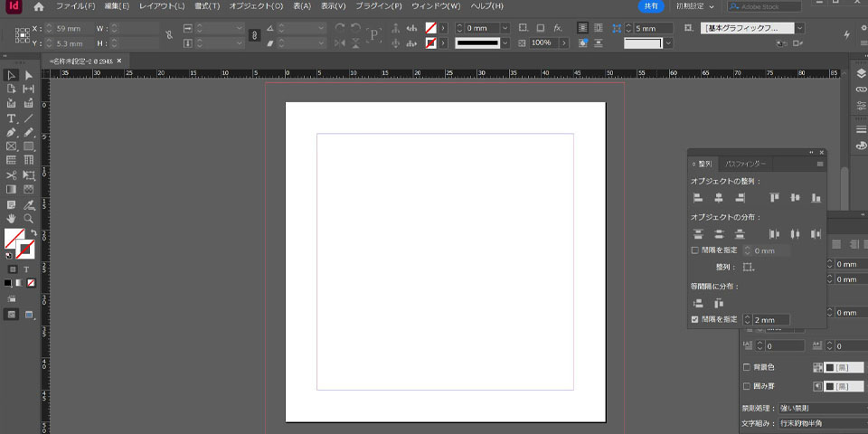Select the Type tool in the toolbox

pyautogui.click(x=11, y=118)
